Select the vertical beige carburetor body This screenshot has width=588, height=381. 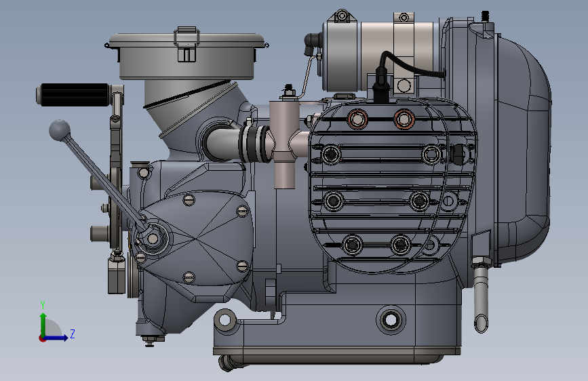(x=284, y=144)
